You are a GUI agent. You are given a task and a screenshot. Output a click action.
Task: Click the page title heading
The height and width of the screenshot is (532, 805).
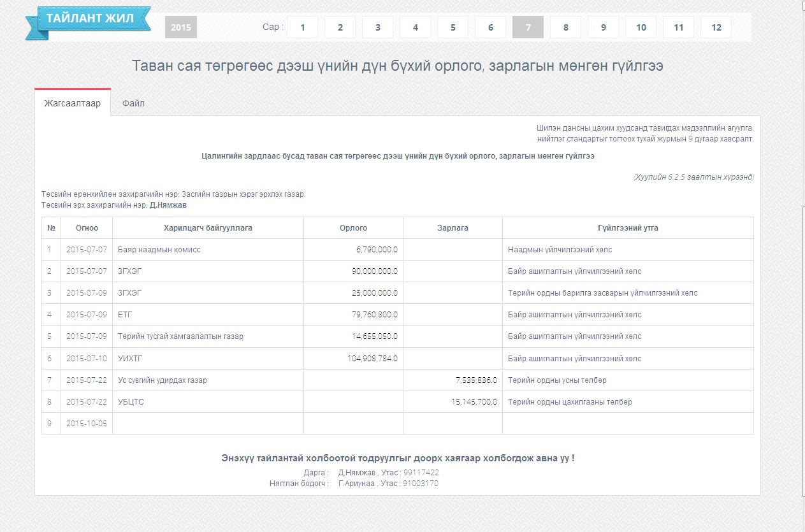pyautogui.click(x=398, y=66)
